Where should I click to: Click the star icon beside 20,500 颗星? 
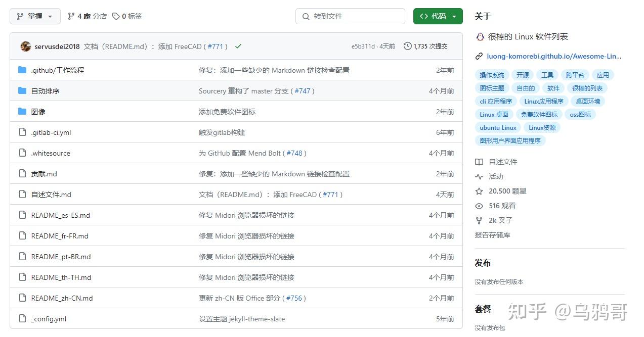click(x=479, y=191)
